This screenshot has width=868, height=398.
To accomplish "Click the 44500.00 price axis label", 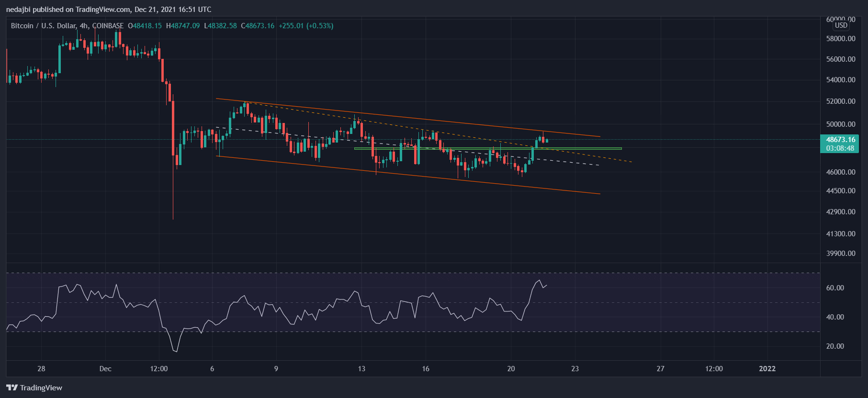I will (x=841, y=191).
